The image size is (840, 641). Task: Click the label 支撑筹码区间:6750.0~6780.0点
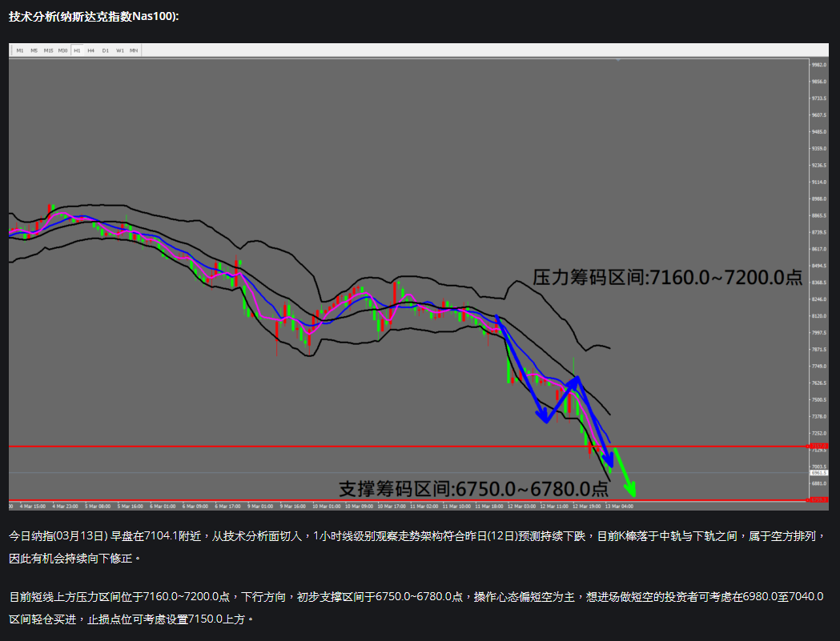coord(473,488)
